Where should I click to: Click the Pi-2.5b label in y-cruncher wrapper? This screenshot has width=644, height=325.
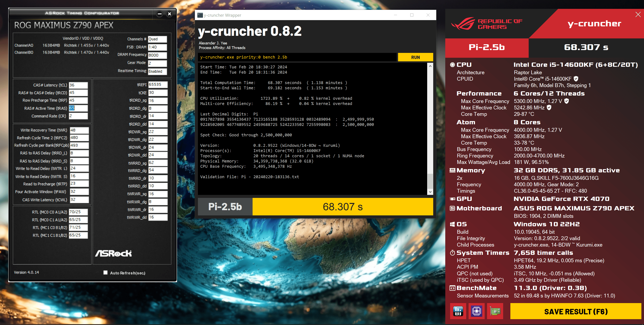tap(225, 207)
